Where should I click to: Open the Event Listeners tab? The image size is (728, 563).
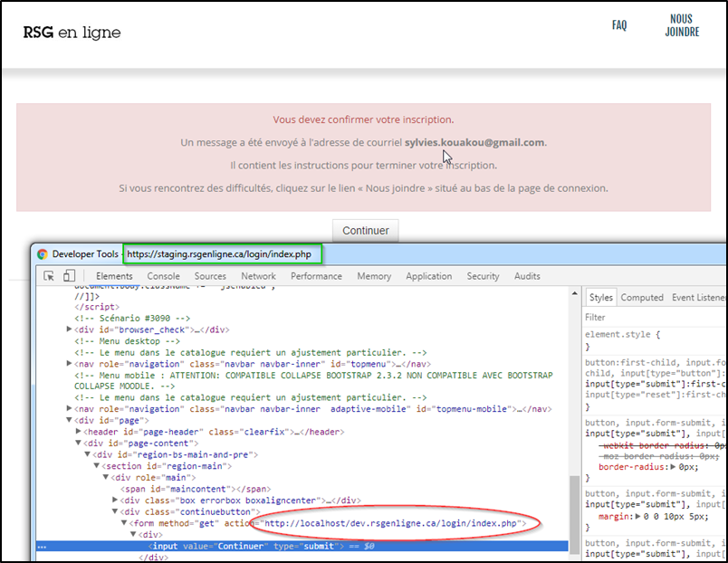[x=699, y=297]
